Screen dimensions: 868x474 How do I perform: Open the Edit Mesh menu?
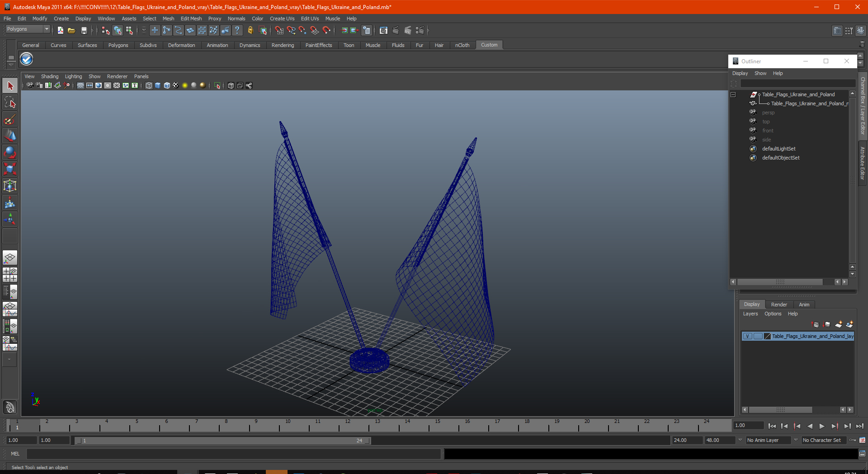pos(191,19)
